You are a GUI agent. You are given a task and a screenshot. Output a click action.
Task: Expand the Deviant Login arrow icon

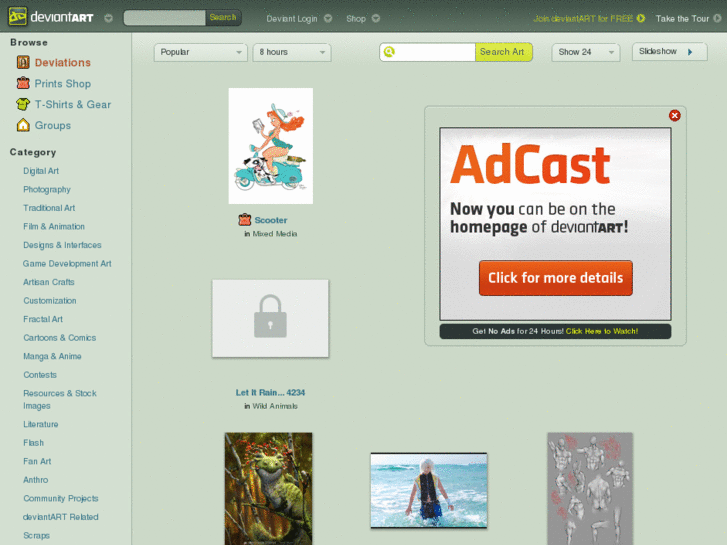pos(328,19)
